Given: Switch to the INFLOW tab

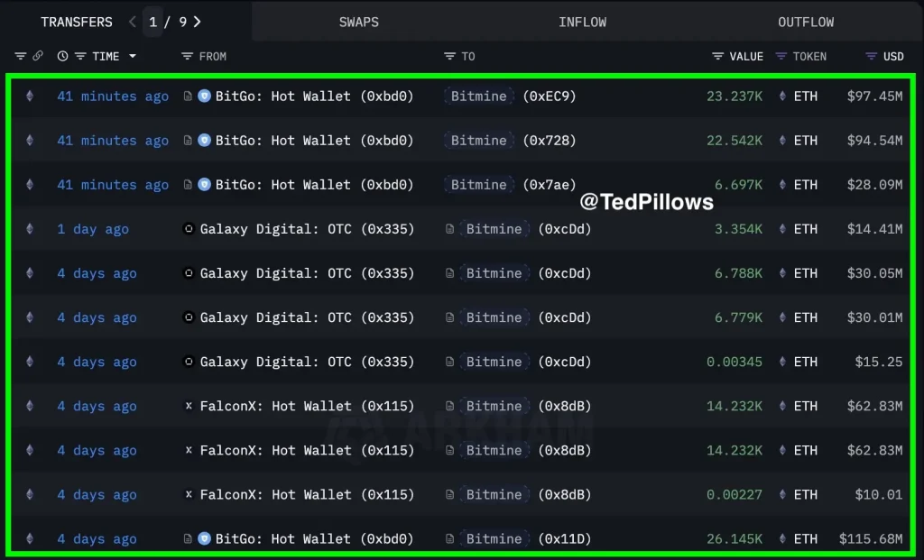Looking at the screenshot, I should [582, 22].
